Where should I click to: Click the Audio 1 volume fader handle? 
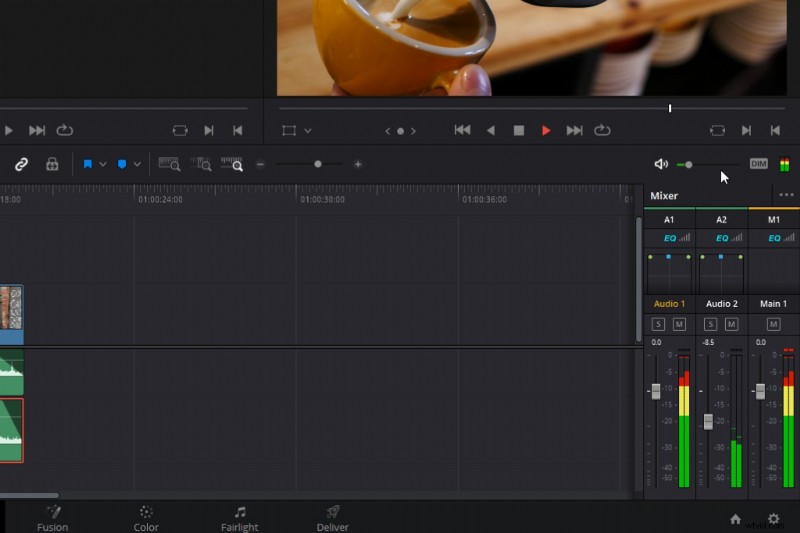[656, 391]
